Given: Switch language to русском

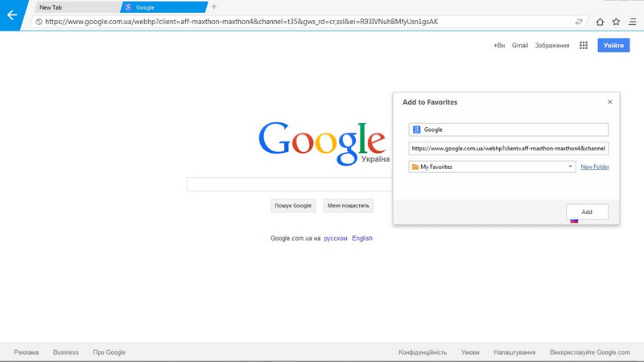Looking at the screenshot, I should (336, 238).
